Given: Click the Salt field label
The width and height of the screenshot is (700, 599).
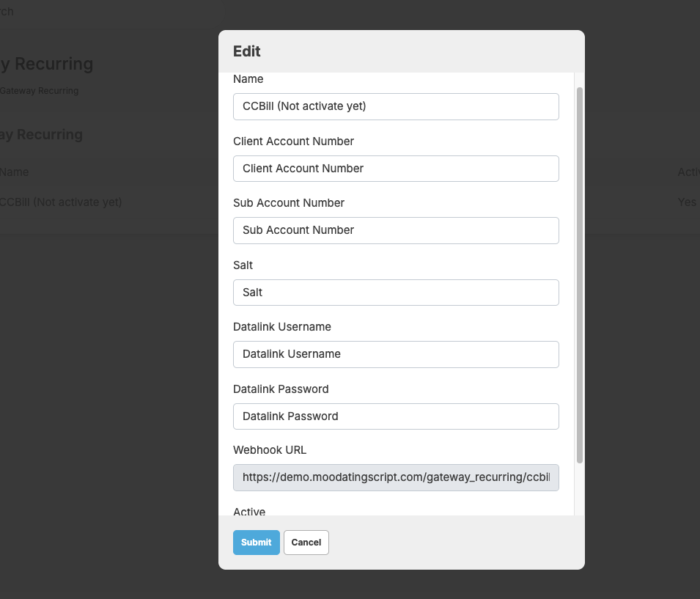Looking at the screenshot, I should (x=243, y=265).
